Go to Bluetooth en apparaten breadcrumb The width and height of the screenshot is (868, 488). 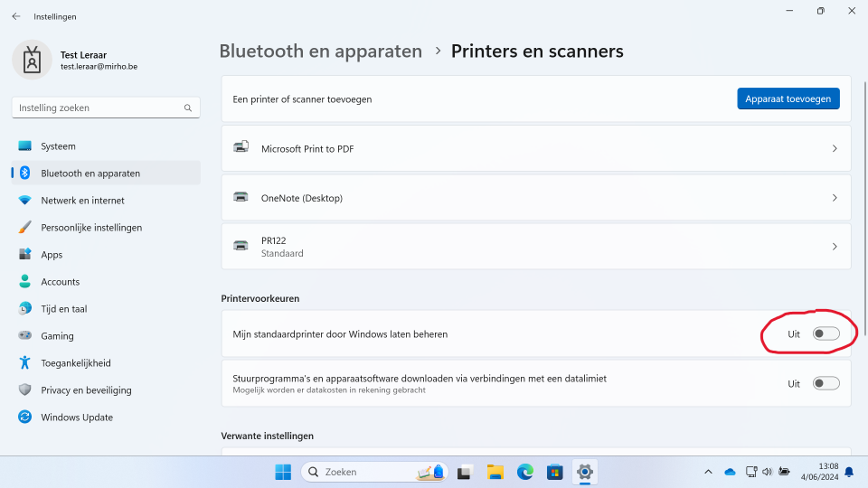point(320,52)
